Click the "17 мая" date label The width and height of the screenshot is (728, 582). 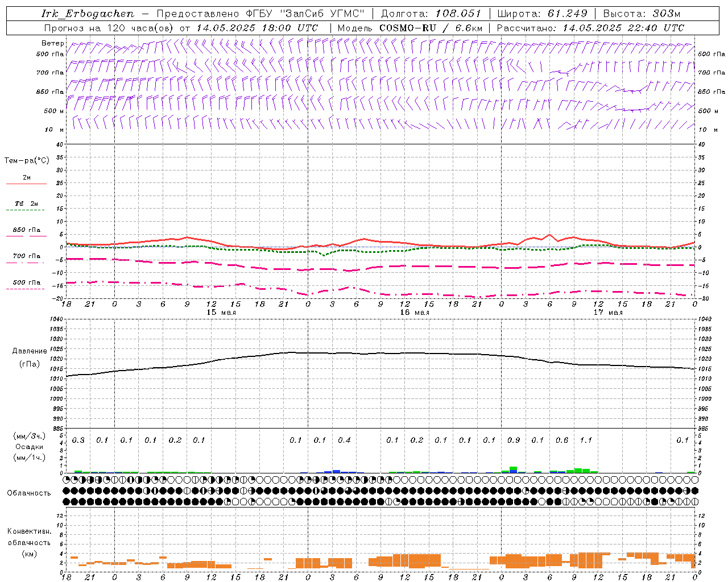pyautogui.click(x=608, y=313)
